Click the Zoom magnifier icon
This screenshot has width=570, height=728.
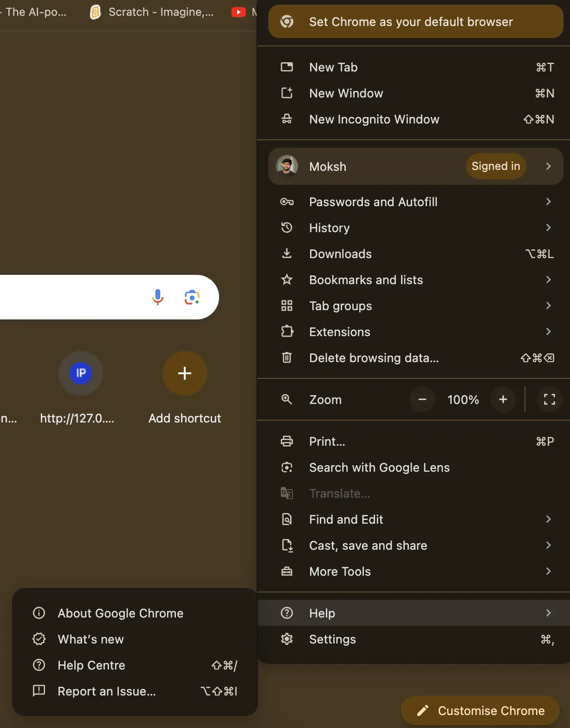point(287,399)
